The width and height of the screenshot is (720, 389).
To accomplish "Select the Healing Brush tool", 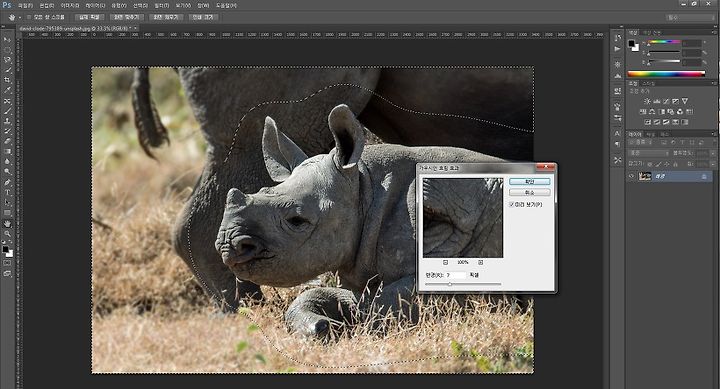I will [x=7, y=101].
